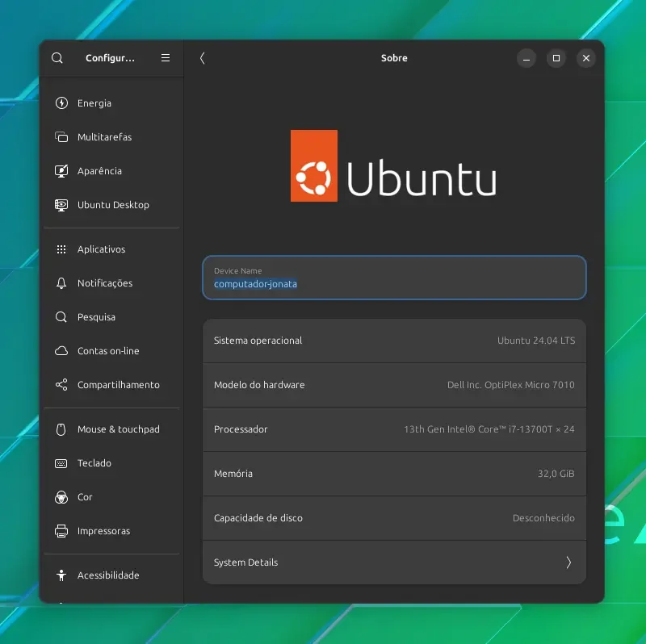The image size is (646, 644).
Task: Select Notificações in the sidebar
Action: 111,283
